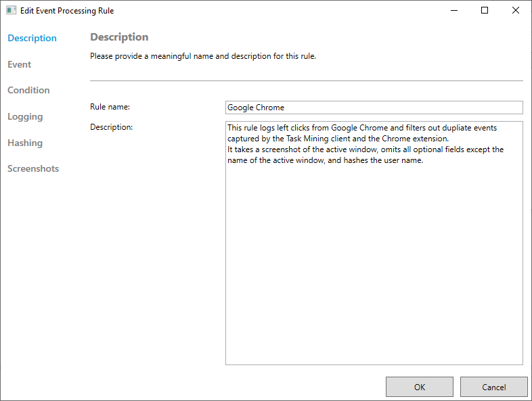
Task: Open the Condition section
Action: 28,90
